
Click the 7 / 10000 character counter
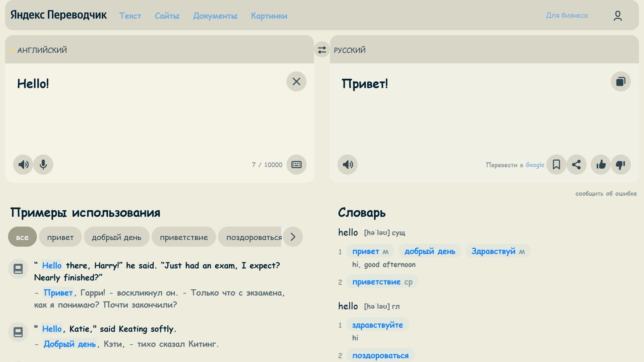(267, 165)
